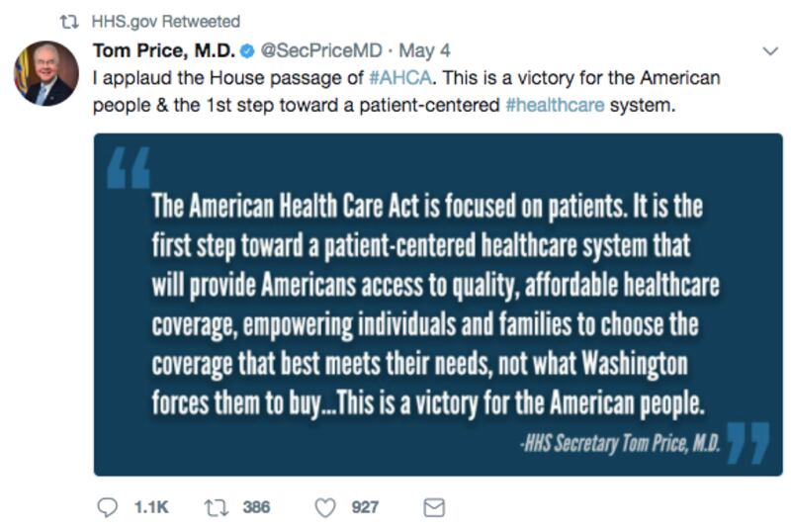791x532 pixels.
Task: Click the HHS Secretary attribution line in image
Action: point(620,444)
